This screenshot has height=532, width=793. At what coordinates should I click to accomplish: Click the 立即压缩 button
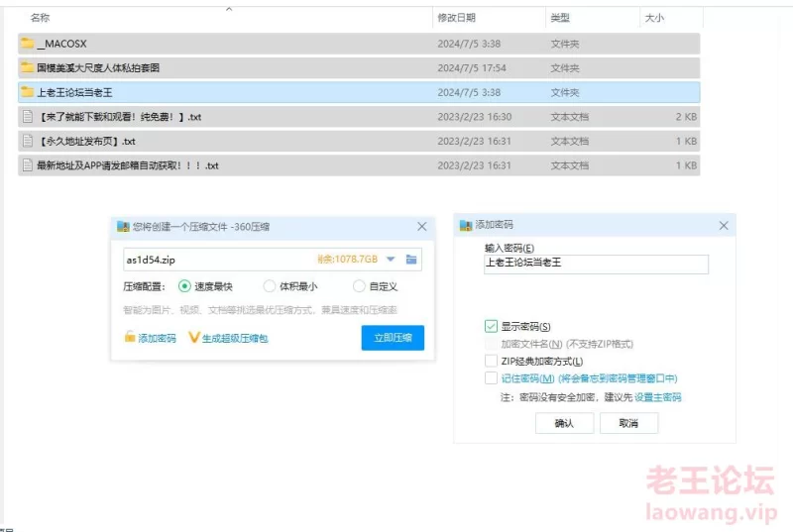click(x=393, y=338)
